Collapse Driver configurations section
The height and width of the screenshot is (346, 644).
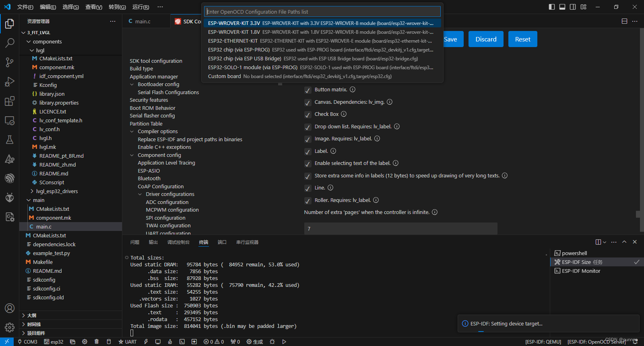(x=140, y=194)
